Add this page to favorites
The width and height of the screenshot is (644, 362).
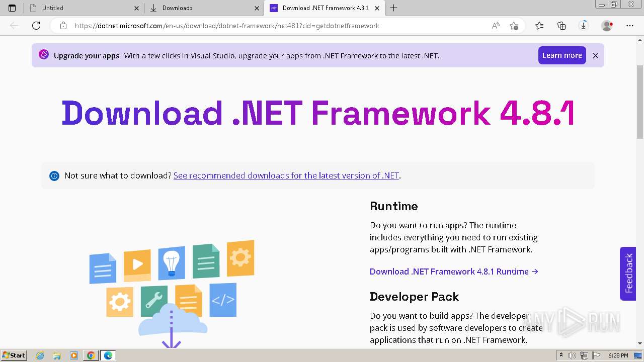514,26
